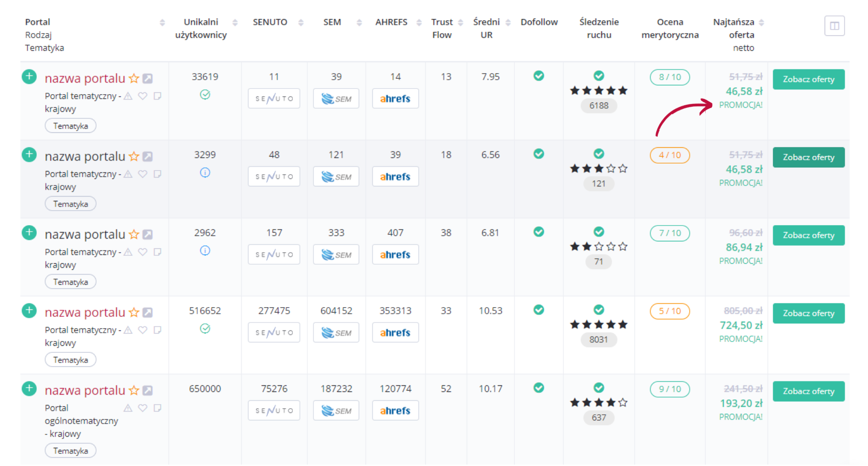Click Zobacz oferty for the 724,50 zł offer
868x466 pixels.
coord(808,314)
